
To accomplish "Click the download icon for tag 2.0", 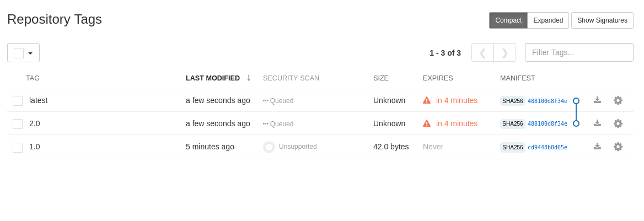I will (x=597, y=123).
